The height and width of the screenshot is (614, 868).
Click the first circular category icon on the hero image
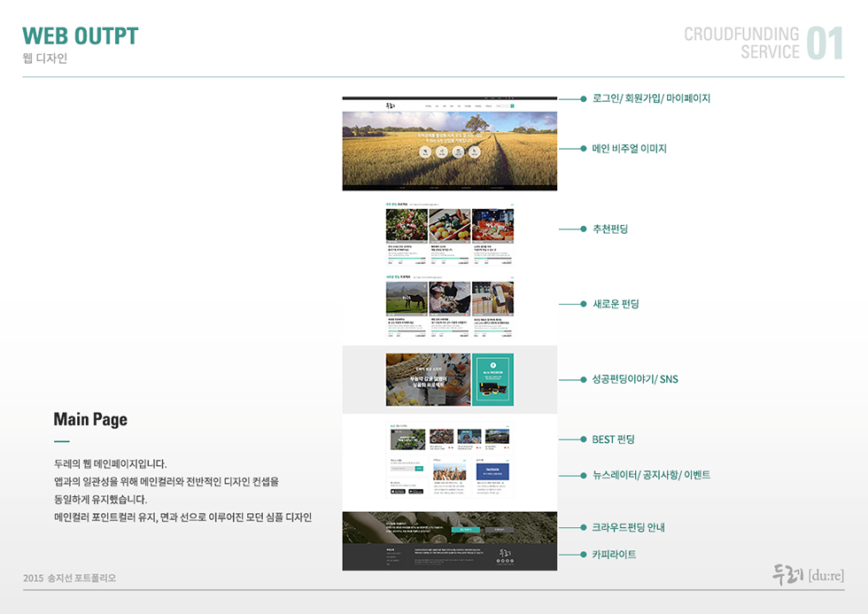(x=425, y=152)
